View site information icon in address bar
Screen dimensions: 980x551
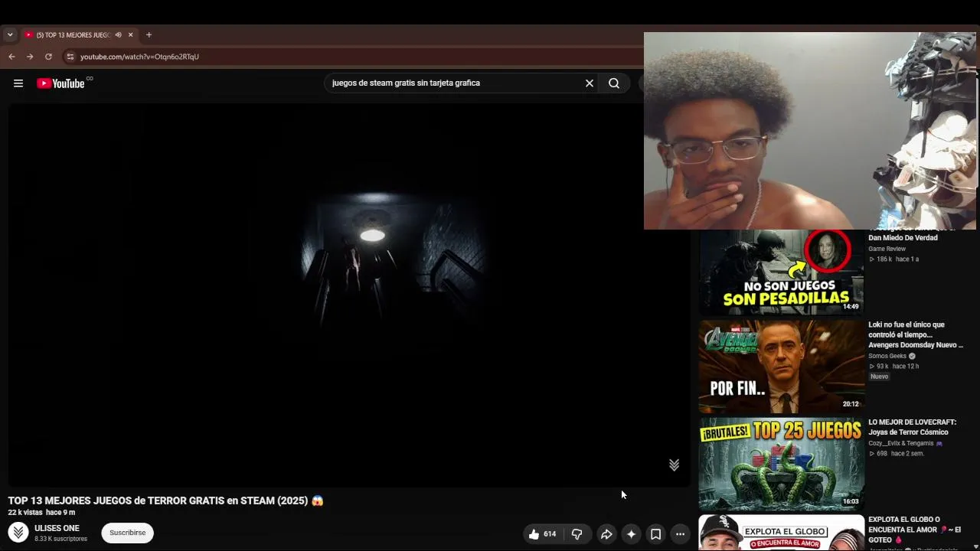point(70,57)
